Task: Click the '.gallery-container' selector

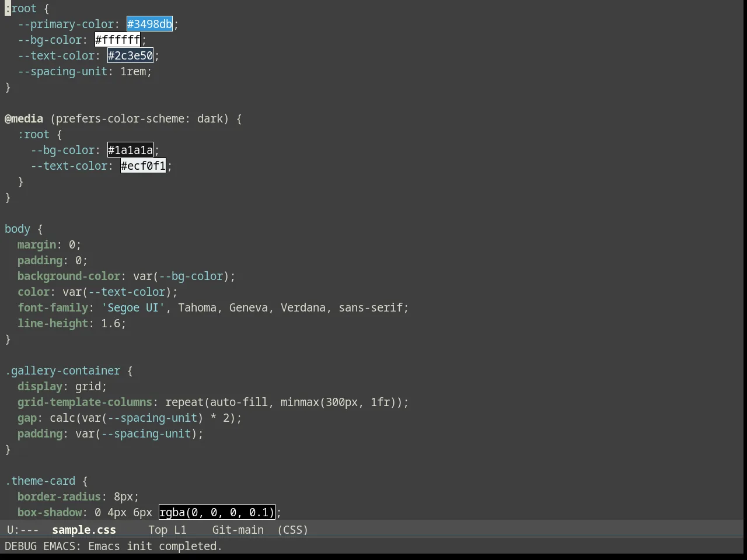Action: pyautogui.click(x=62, y=370)
